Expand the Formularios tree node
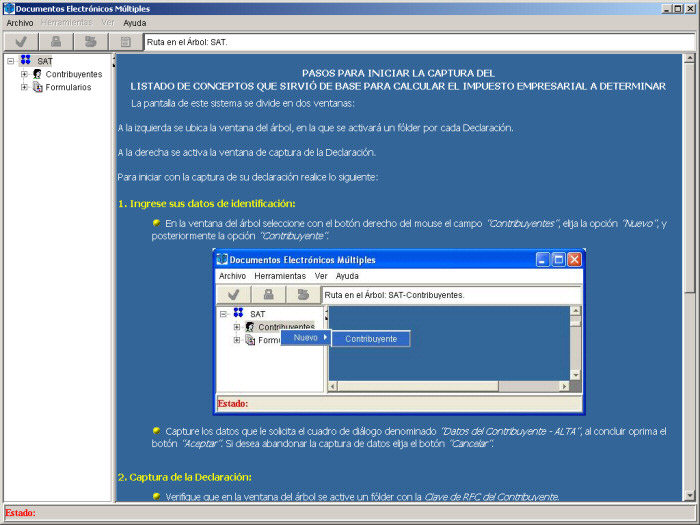Viewport: 700px width, 525px height. tap(24, 87)
